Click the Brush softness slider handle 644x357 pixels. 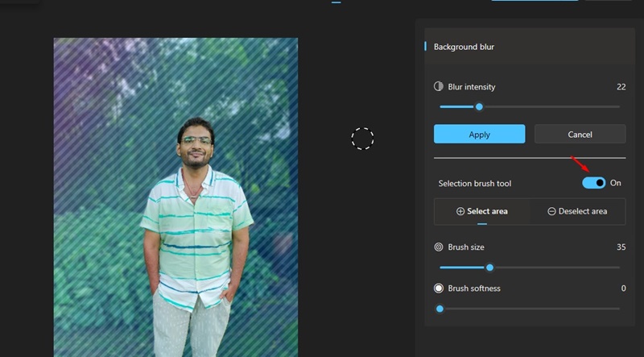tap(440, 309)
